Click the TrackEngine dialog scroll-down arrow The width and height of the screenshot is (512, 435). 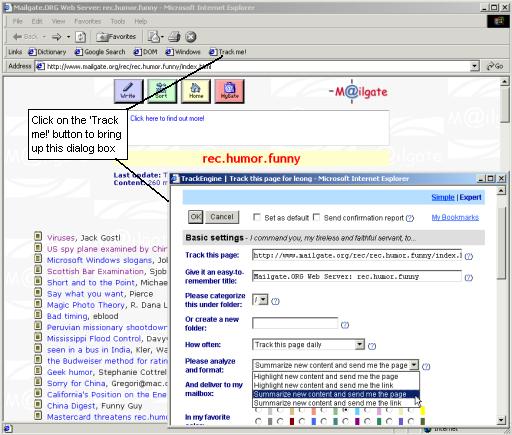pyautogui.click(x=501, y=420)
